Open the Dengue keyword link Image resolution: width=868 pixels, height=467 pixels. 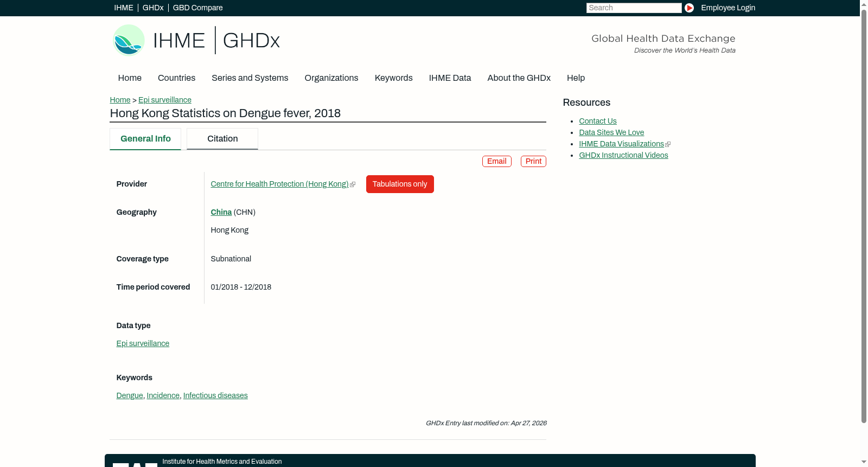[130, 396]
